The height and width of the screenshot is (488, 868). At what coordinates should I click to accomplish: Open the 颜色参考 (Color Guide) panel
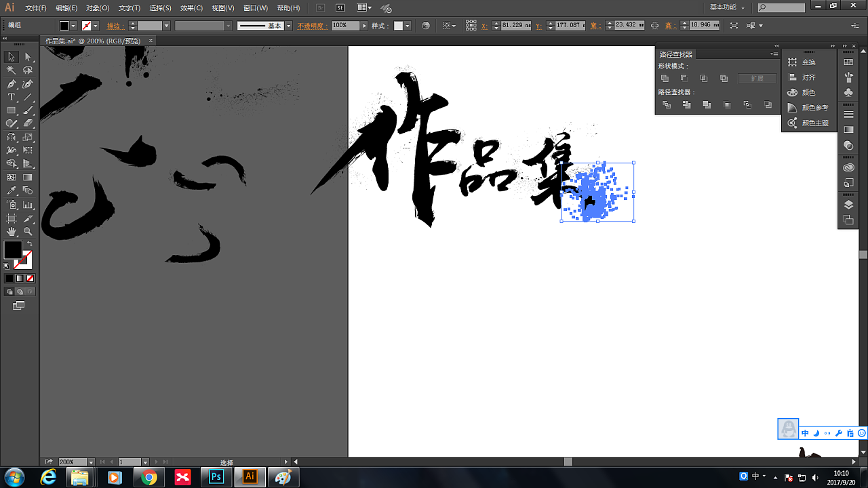coord(809,108)
